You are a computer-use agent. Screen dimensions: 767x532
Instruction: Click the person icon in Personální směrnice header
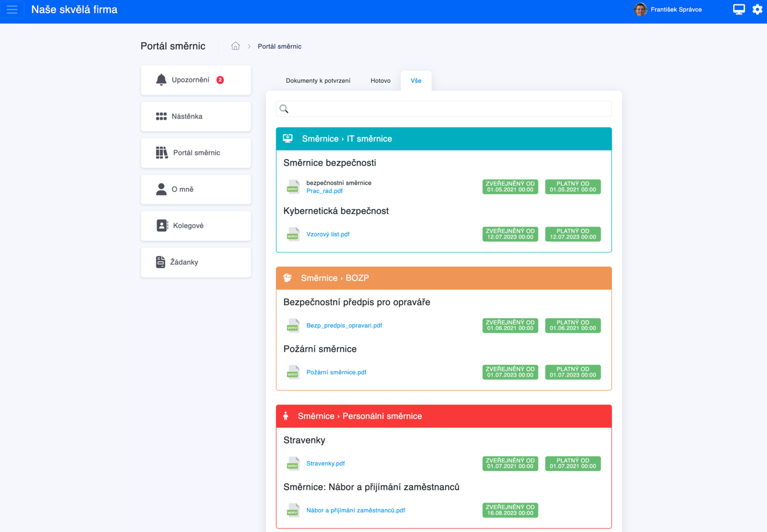point(286,416)
